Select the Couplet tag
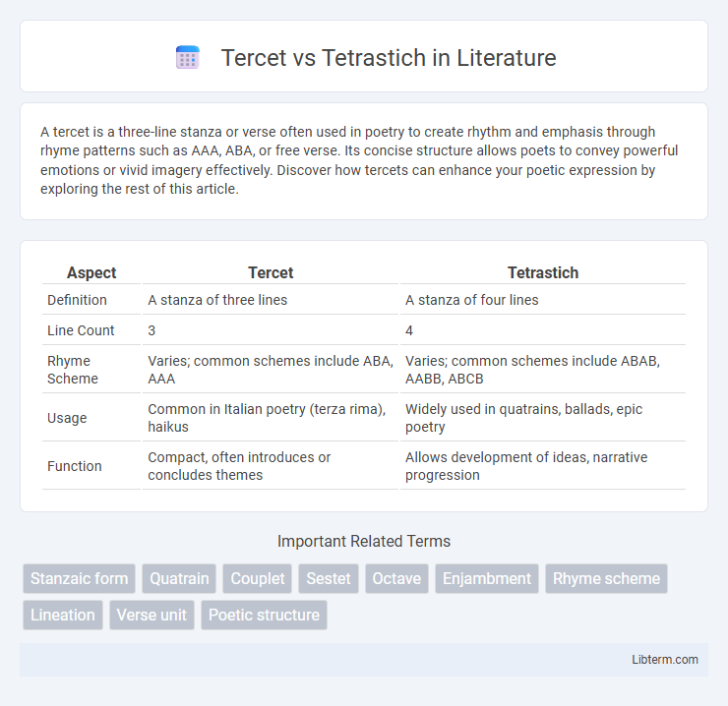Viewport: 728px width, 706px height. pyautogui.click(x=257, y=578)
